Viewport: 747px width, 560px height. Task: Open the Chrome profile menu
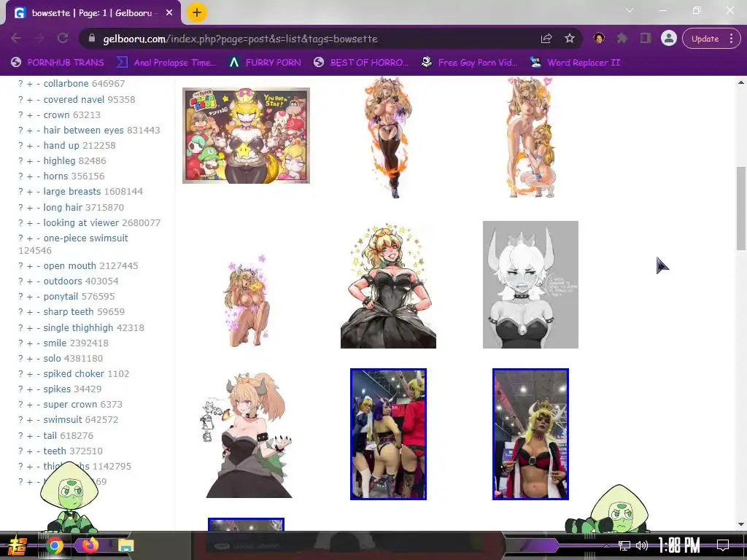(x=669, y=39)
